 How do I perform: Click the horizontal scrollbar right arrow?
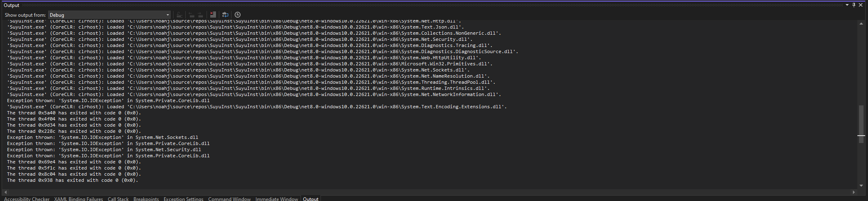pos(854,192)
